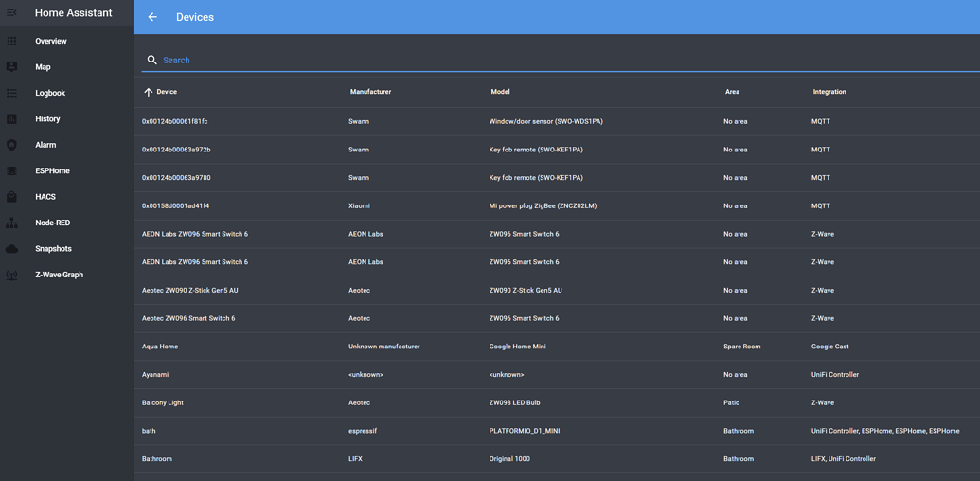The height and width of the screenshot is (481, 980).
Task: Toggle sort arrow on Device column
Action: pyautogui.click(x=148, y=92)
